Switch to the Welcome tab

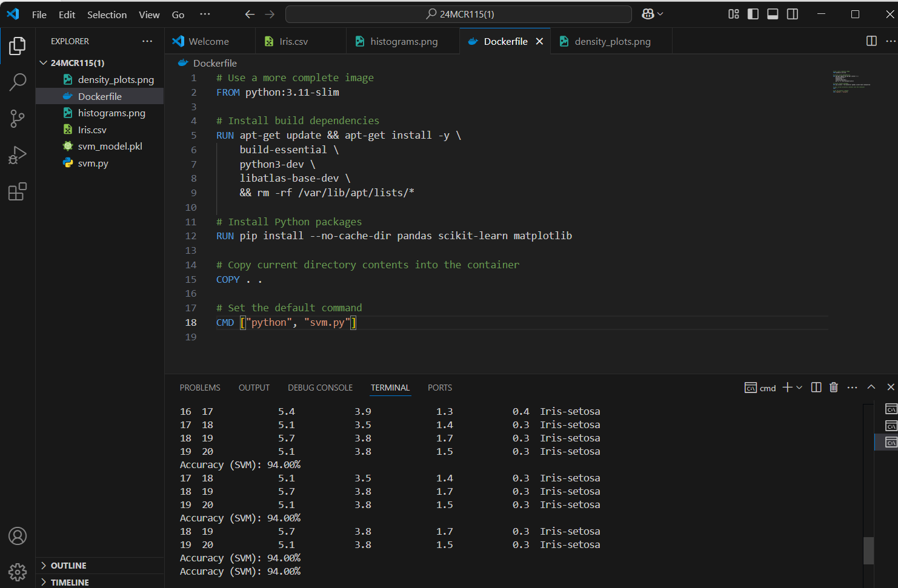(210, 41)
